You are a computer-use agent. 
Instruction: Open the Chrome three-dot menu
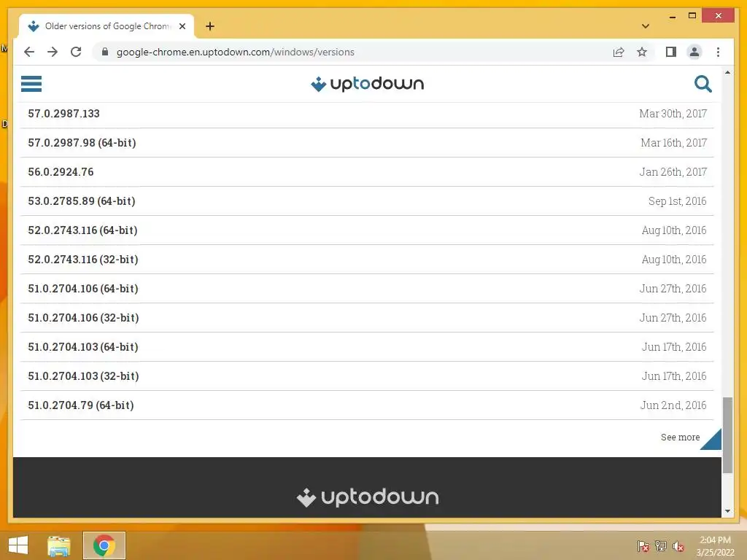point(718,52)
